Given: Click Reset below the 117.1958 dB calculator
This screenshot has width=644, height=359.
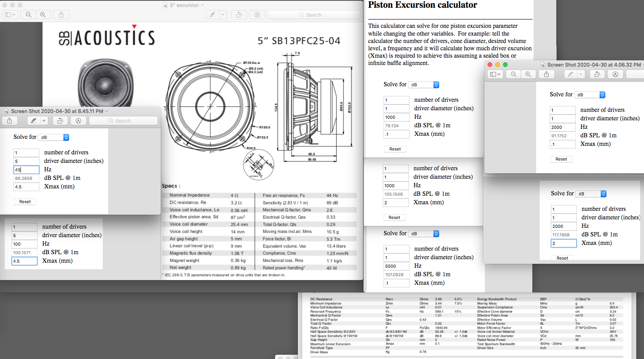Looking at the screenshot, I should coord(562,258).
